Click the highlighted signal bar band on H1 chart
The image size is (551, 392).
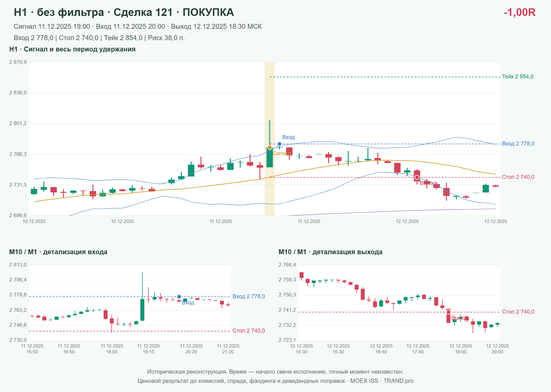(270, 139)
